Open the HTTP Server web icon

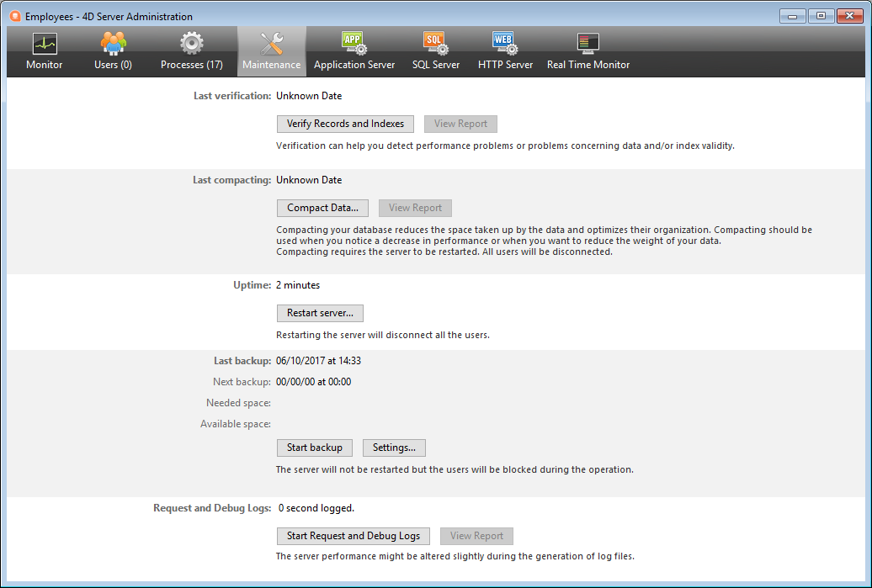505,43
